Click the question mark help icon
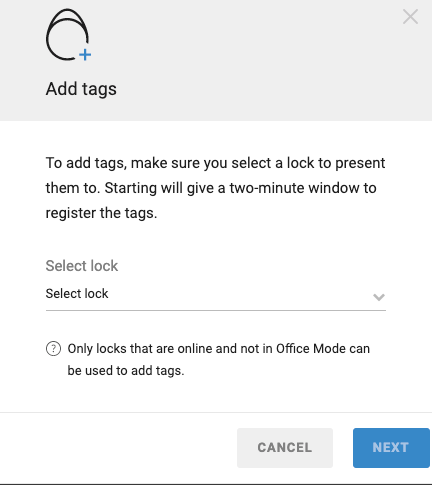Image resolution: width=432 pixels, height=485 pixels. tap(53, 349)
